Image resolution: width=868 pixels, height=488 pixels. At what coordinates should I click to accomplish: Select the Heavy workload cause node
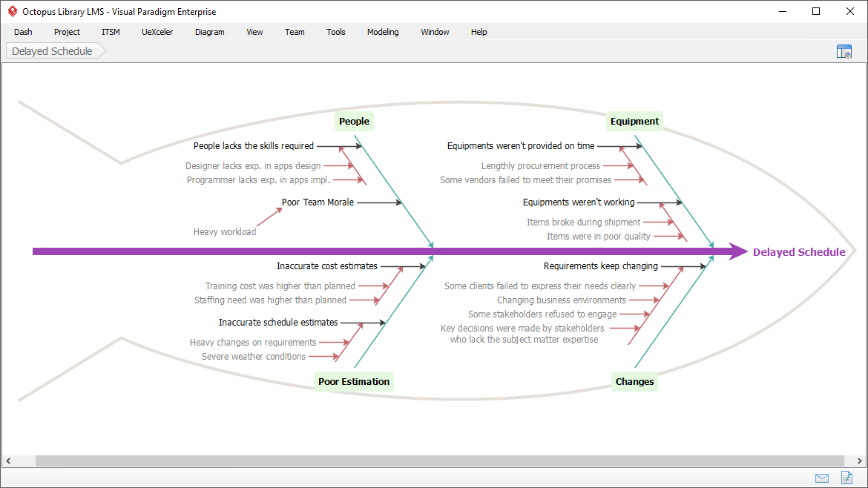224,231
